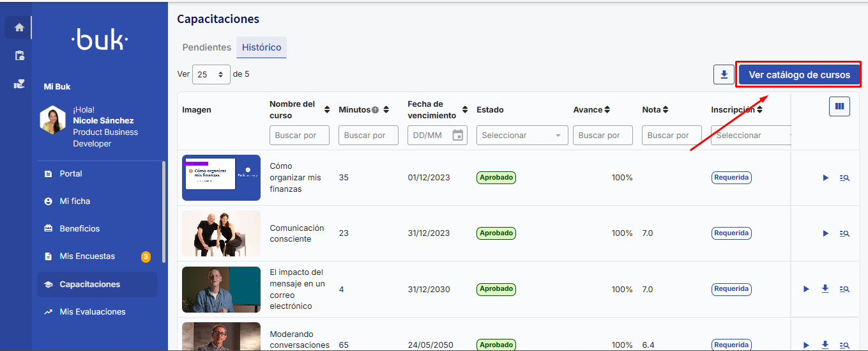The width and height of the screenshot is (868, 351).
Task: Click Aprobado badge for El impacto del mensaje
Action: coord(496,289)
